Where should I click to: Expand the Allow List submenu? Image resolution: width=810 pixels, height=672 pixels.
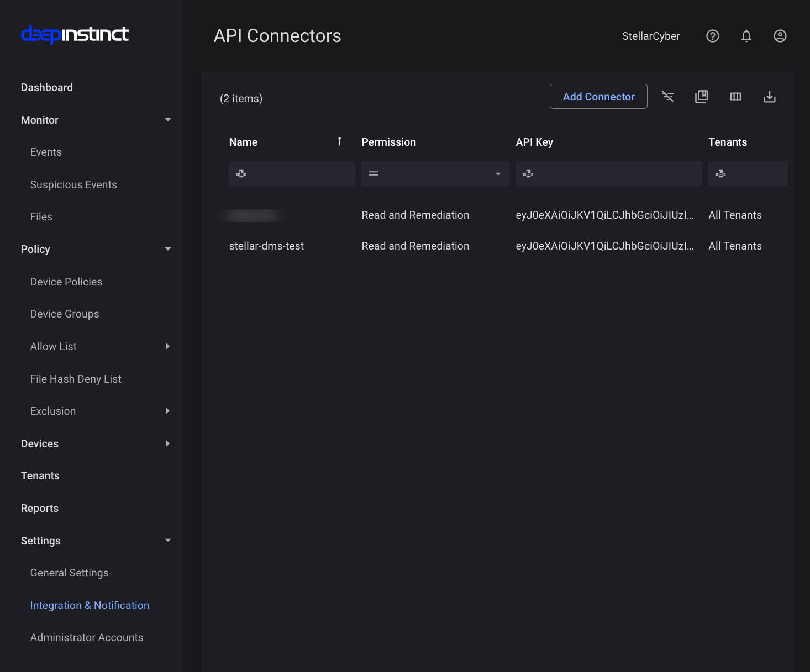[168, 346]
